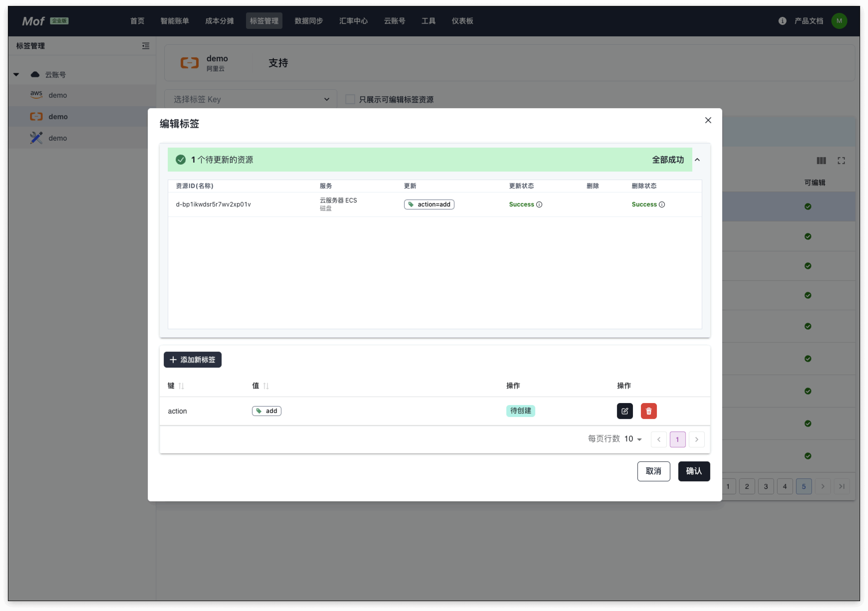868x611 pixels.
Task: Click the info icon next to 更新状态 Success
Action: pos(539,204)
